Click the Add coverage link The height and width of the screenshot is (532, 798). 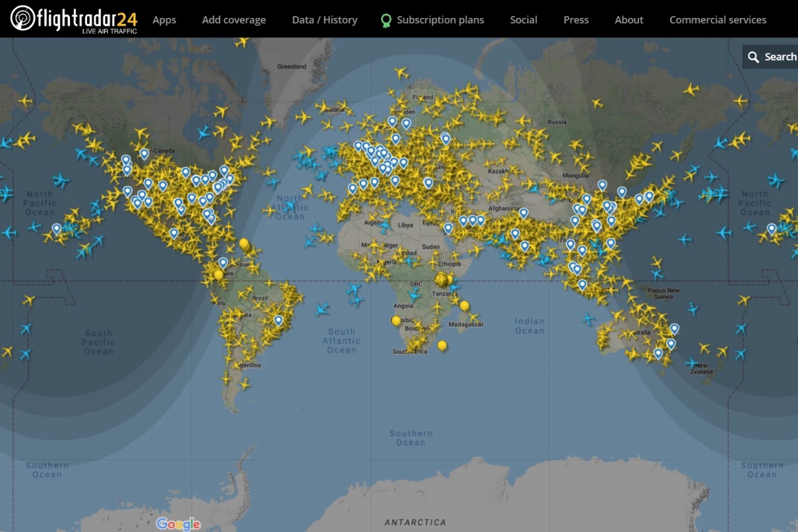[234, 20]
